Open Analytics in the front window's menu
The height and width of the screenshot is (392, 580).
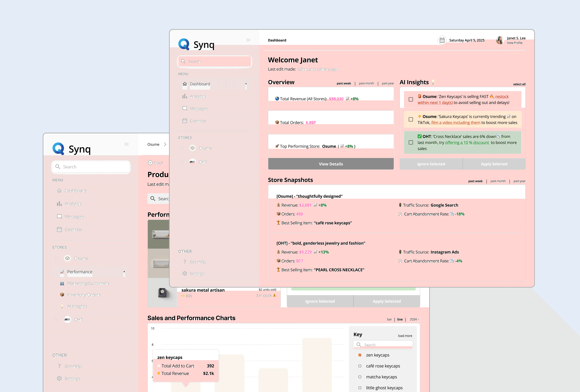pyautogui.click(x=198, y=96)
